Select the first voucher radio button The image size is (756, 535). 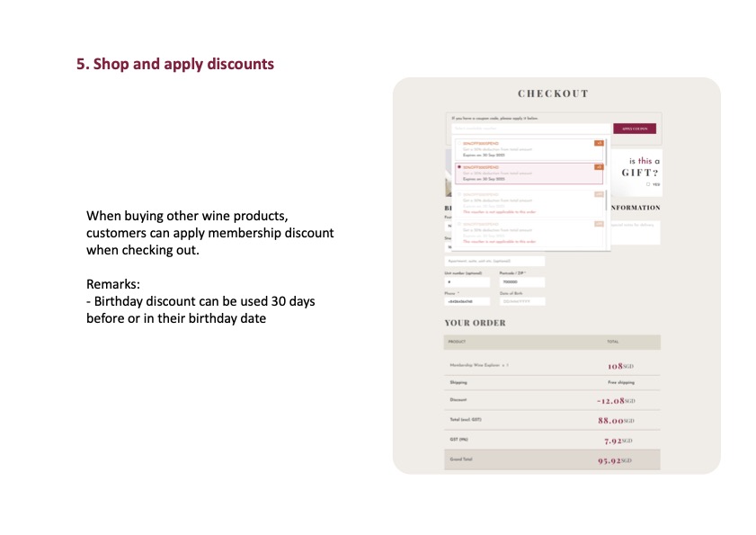click(x=458, y=143)
